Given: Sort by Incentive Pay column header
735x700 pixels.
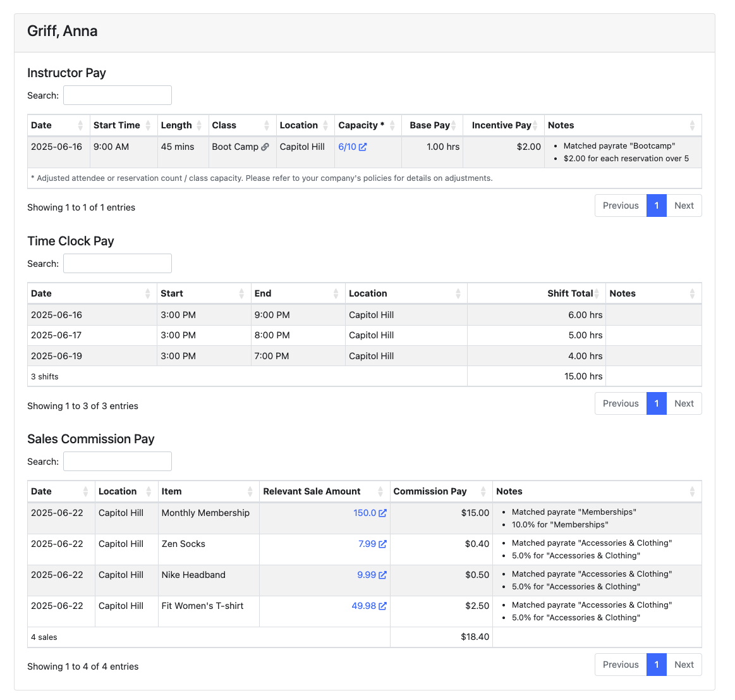Looking at the screenshot, I should pyautogui.click(x=504, y=125).
